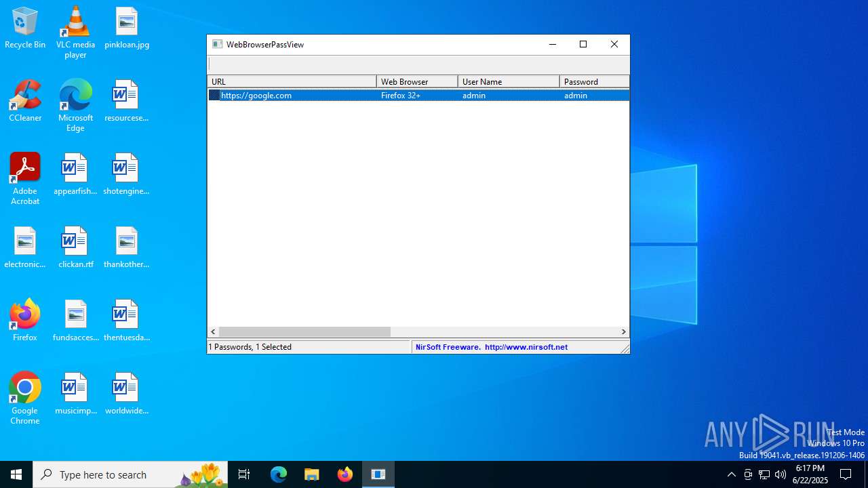
Task: Open the network status tray icon
Action: coord(764,474)
